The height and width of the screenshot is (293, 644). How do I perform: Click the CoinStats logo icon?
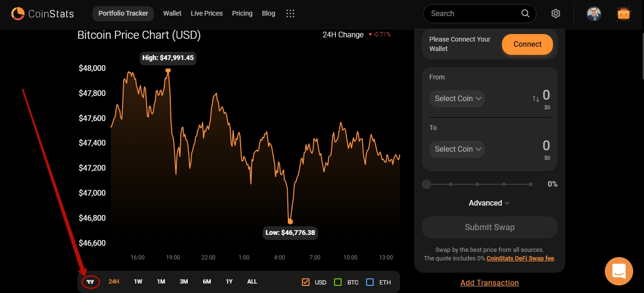[18, 14]
